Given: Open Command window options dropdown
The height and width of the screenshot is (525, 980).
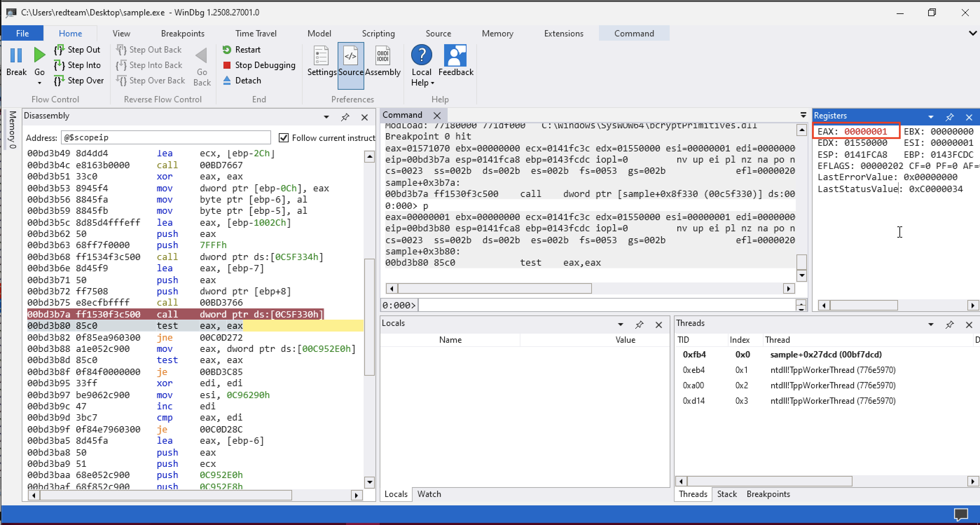Looking at the screenshot, I should coord(803,115).
